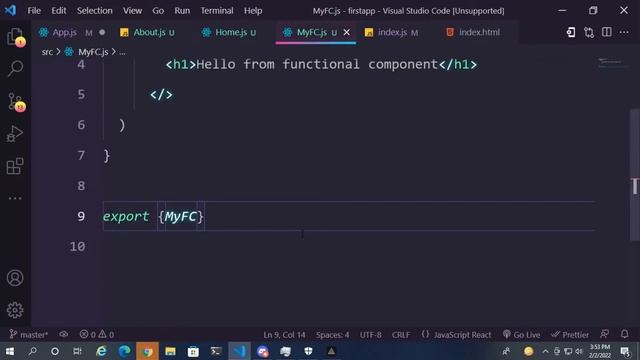Open the Cortana circle on taskbar
The image size is (640, 360).
55,351
